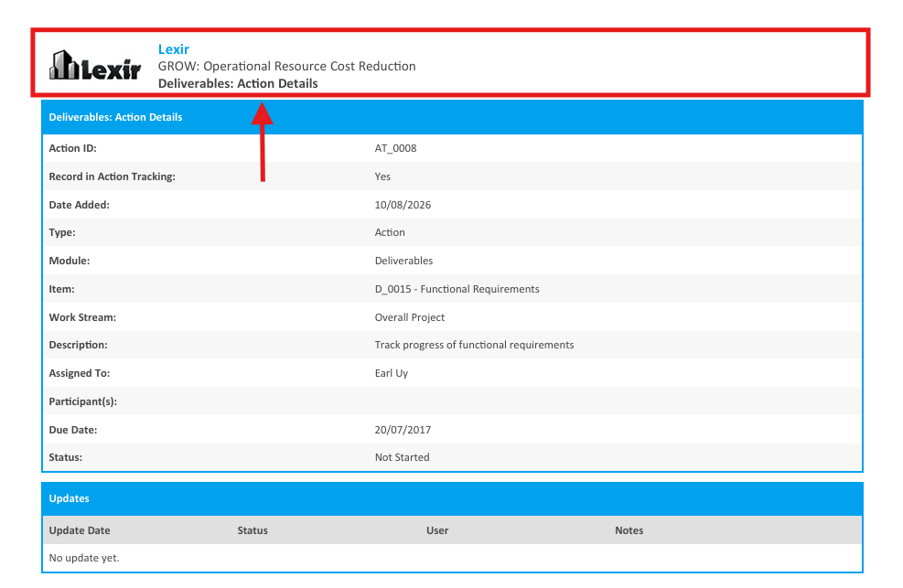The width and height of the screenshot is (903, 588).
Task: Select the 'Not Started' status value
Action: (x=402, y=457)
